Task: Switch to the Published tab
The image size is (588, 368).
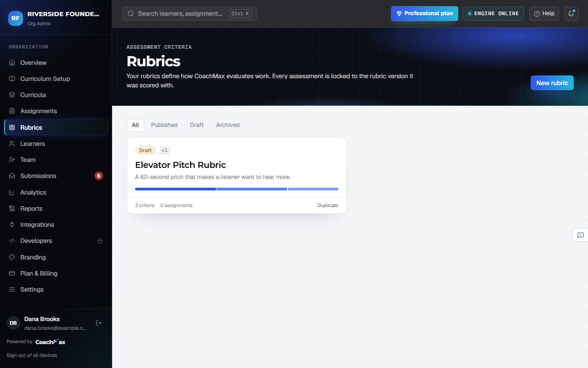Action: (x=164, y=125)
